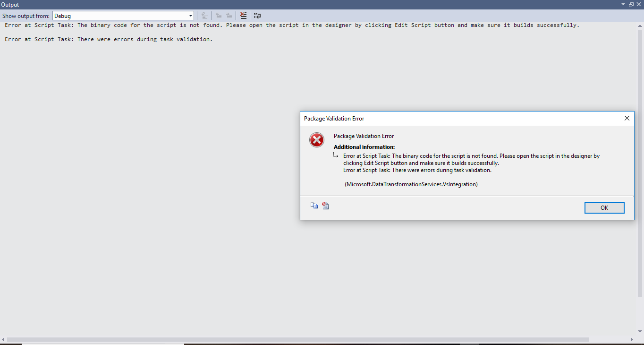Viewport: 644px width, 345px height.
Task: Click the Output window horizontal scrollbar
Action: [298, 339]
